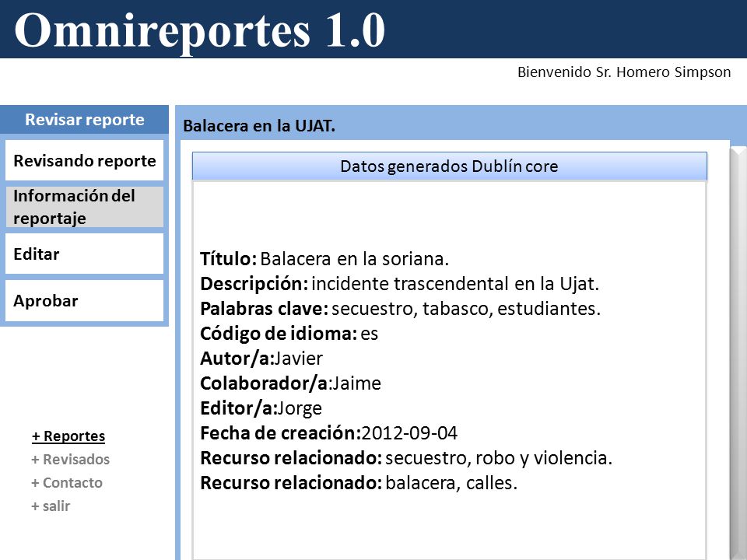Viewport: 747px width, 560px height.
Task: Follow the + Contacto link
Action: (x=67, y=483)
